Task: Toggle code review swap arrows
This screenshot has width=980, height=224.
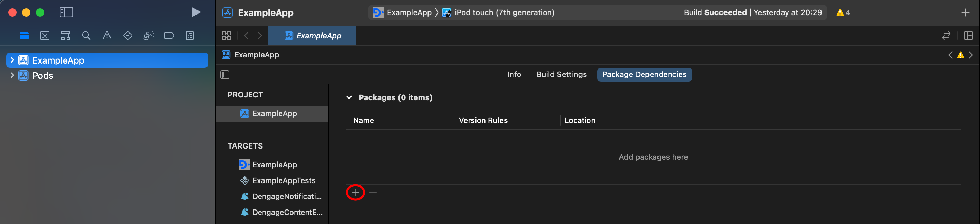Action: [x=946, y=36]
